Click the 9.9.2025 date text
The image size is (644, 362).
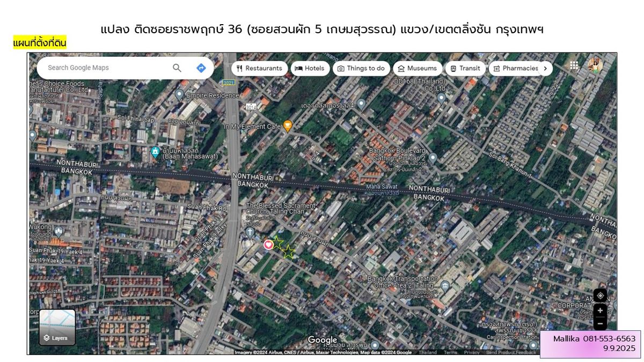coord(619,349)
